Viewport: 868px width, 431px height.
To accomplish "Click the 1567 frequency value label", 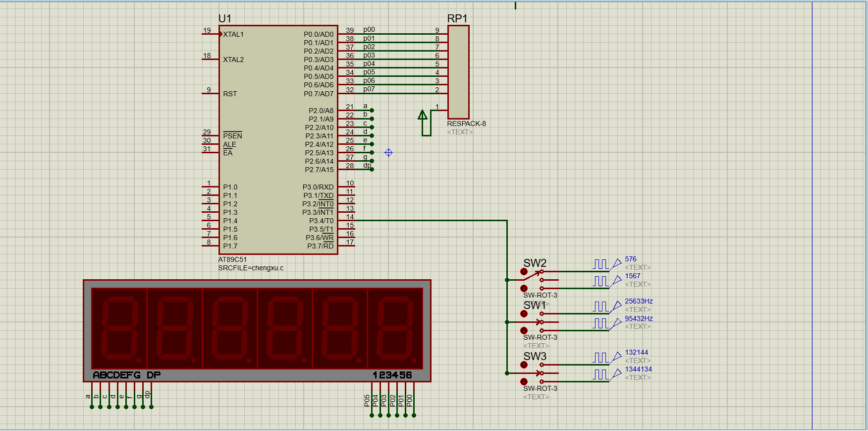I will click(633, 276).
